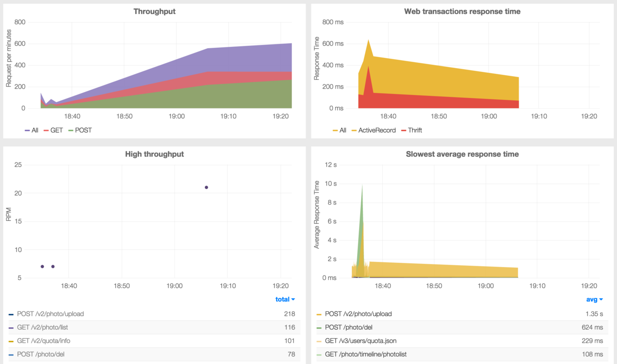The width and height of the screenshot is (617, 364).
Task: Select POST /photo/del row showing 78 total
Action: pyautogui.click(x=41, y=354)
